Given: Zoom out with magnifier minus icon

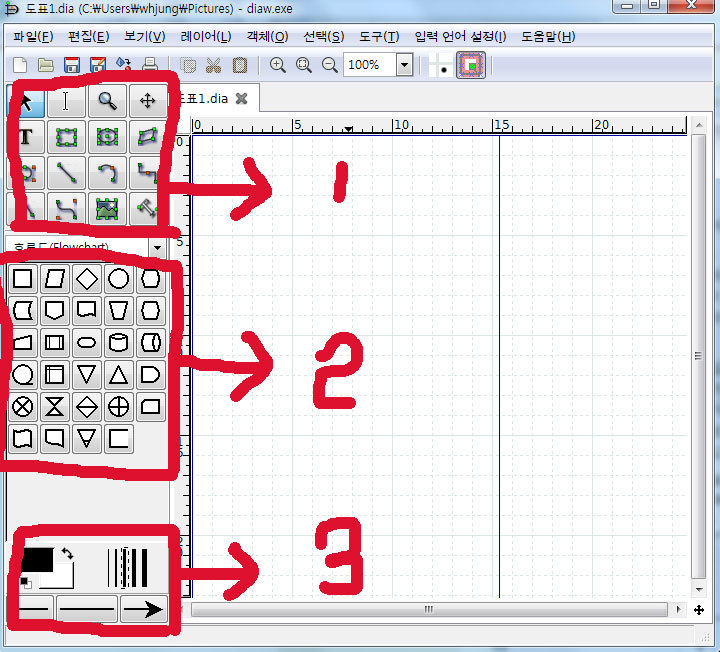Looking at the screenshot, I should (329, 65).
